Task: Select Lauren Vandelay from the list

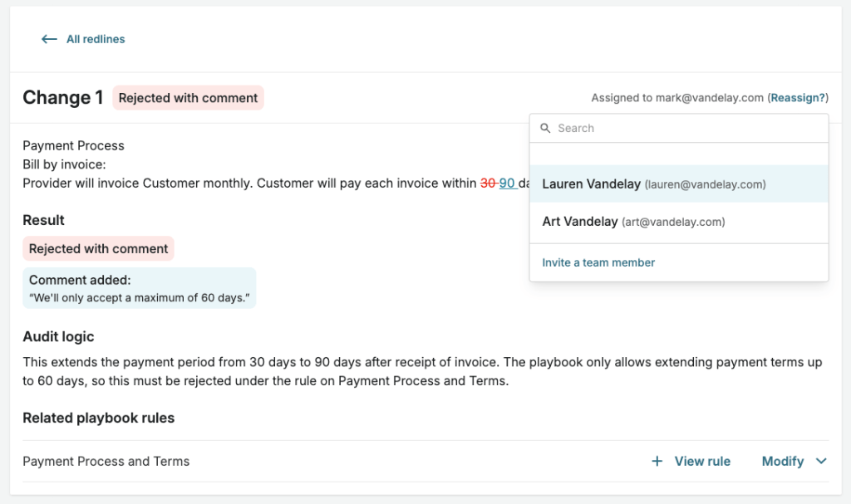Action: coord(679,183)
